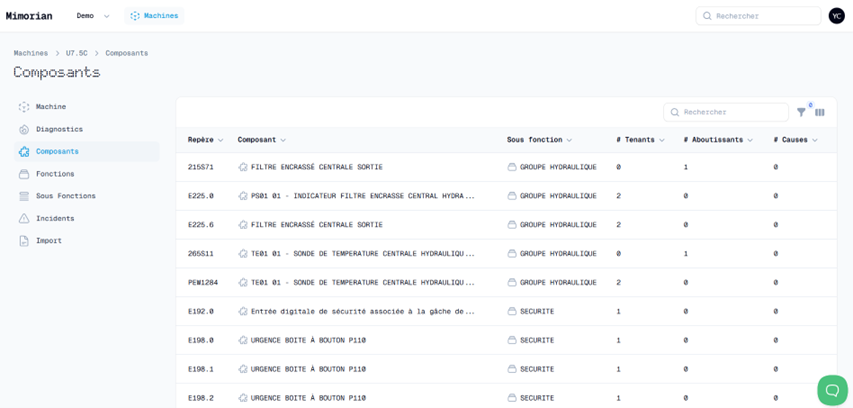Open the column visibility icon

[x=820, y=112]
